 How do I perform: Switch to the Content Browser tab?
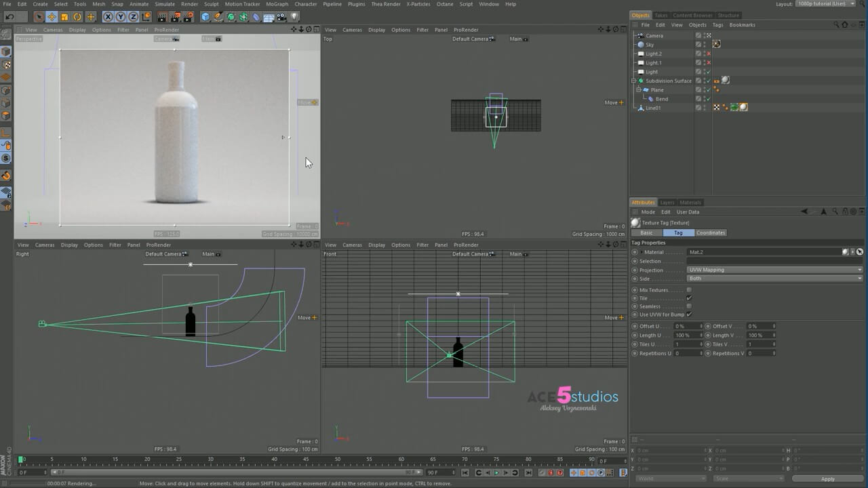(692, 15)
